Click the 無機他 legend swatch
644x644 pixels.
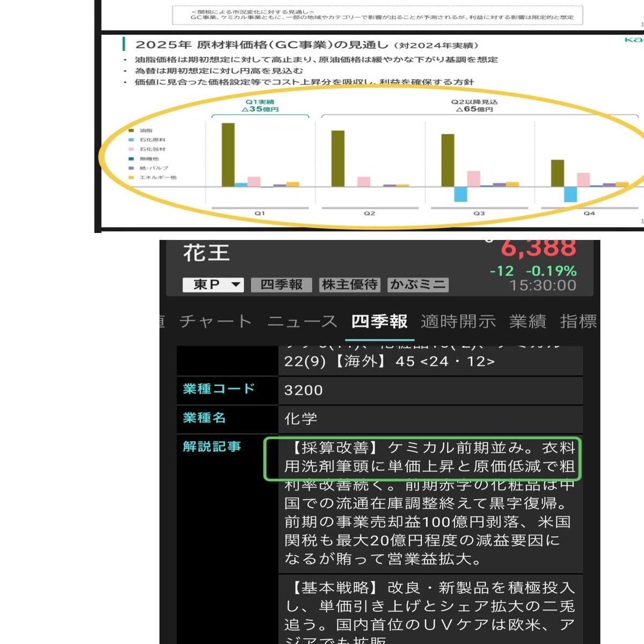(131, 159)
